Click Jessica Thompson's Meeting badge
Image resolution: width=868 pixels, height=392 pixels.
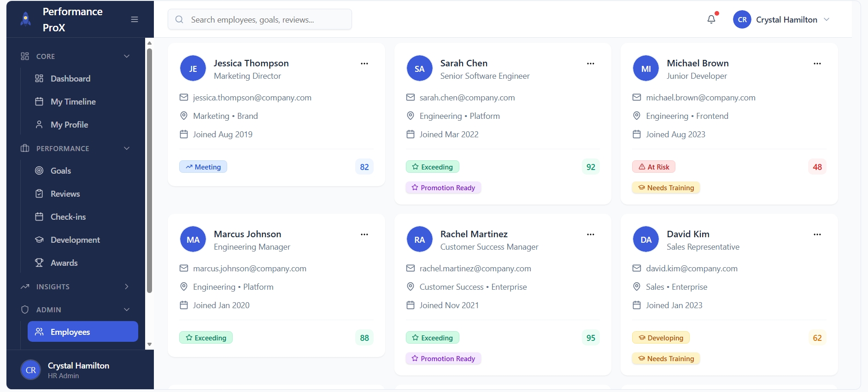(203, 167)
